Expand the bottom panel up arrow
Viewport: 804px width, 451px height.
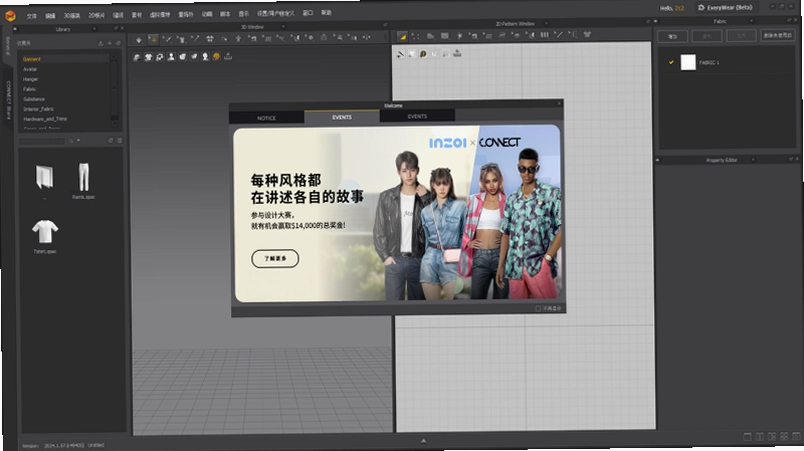424,441
